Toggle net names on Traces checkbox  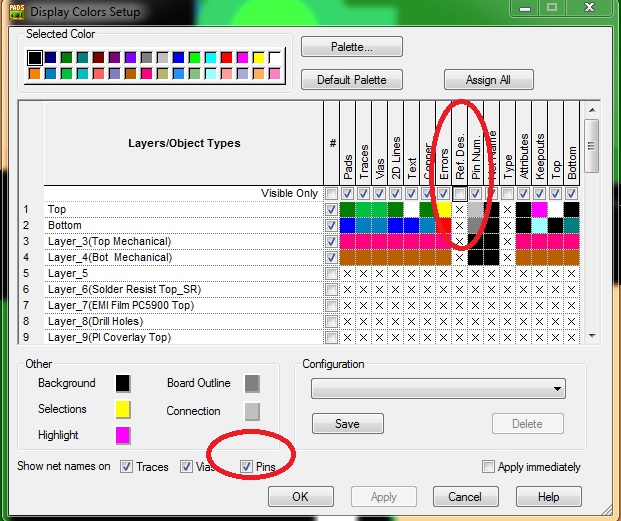pyautogui.click(x=126, y=466)
